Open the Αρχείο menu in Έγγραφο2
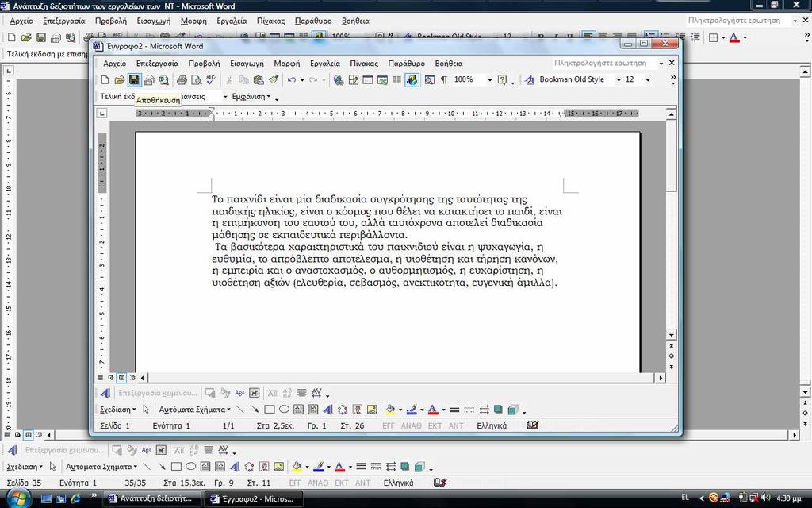This screenshot has height=508, width=812. (x=114, y=63)
